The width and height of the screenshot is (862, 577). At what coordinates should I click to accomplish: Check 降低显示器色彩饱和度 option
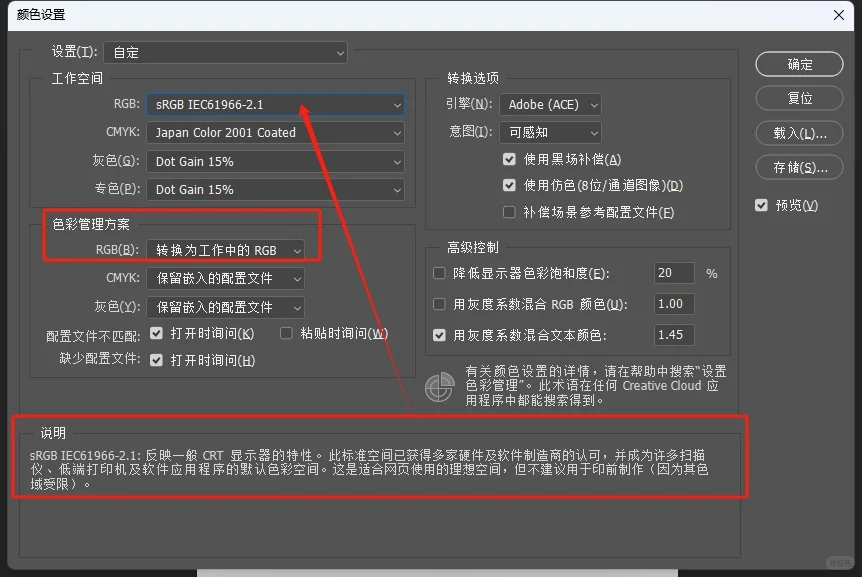(x=438, y=273)
